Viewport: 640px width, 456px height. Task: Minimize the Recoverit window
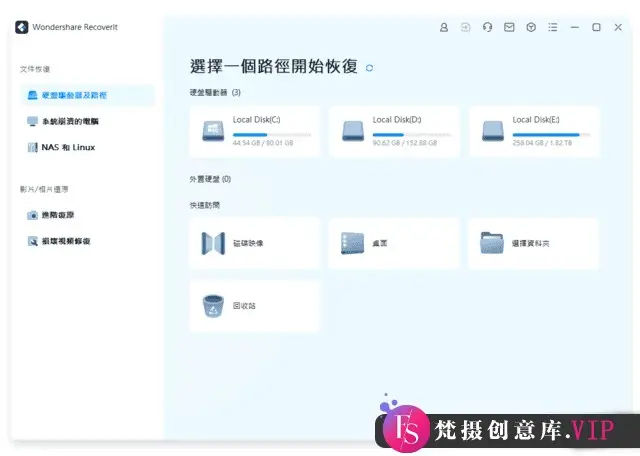tap(575, 27)
